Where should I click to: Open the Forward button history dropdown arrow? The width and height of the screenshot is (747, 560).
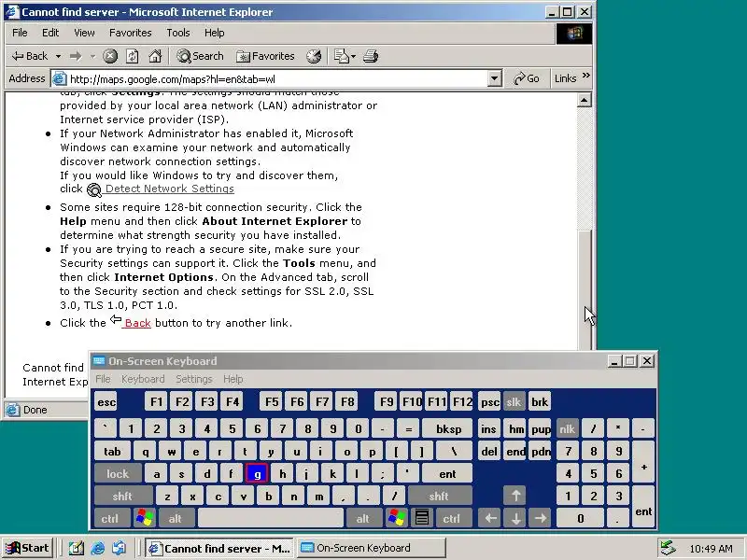(92, 56)
